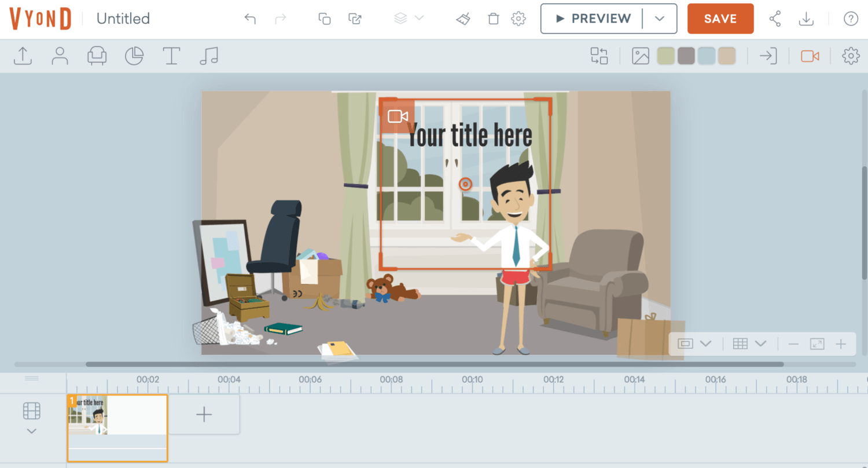Click the 00:16 timeline marker
Viewport: 868px width, 468px height.
[715, 379]
